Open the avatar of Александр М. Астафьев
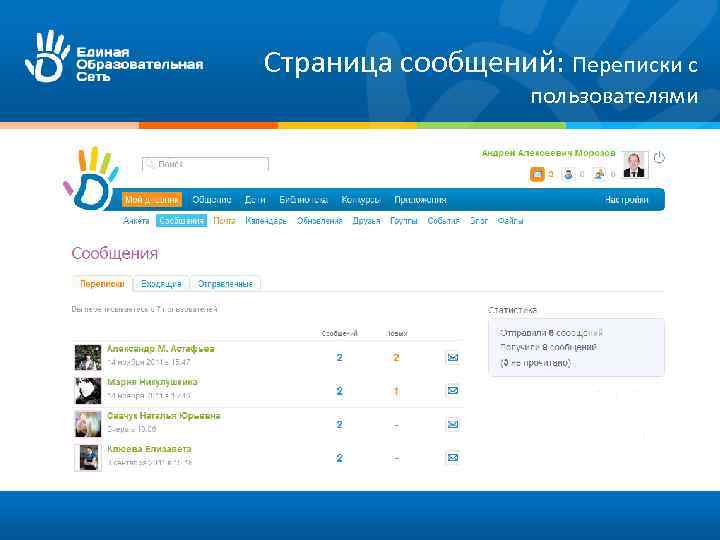The width and height of the screenshot is (720, 540). pos(88,357)
